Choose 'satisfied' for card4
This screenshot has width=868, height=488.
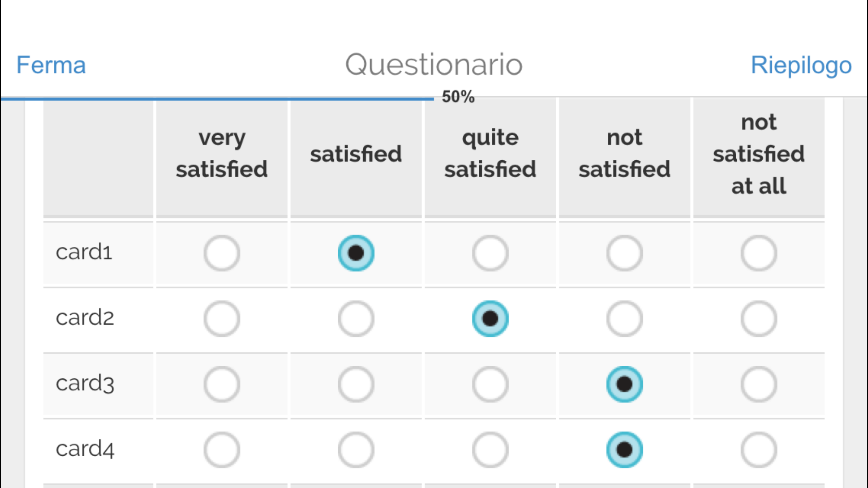[x=356, y=450]
